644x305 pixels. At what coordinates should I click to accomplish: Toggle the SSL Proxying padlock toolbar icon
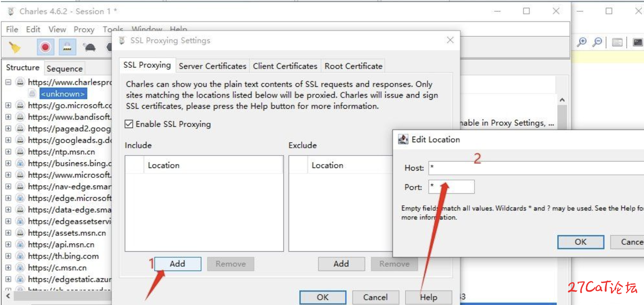coord(67,47)
